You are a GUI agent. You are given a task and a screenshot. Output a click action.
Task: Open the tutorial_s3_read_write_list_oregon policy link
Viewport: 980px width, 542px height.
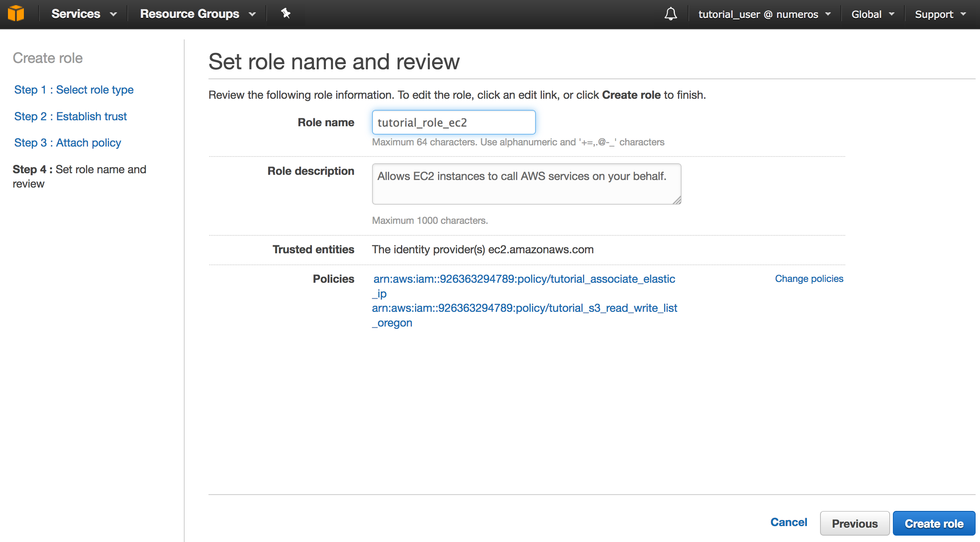(x=524, y=308)
